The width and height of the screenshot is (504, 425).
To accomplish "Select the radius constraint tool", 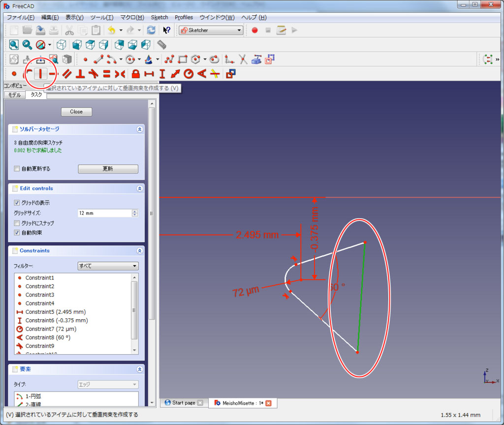I will click(x=189, y=74).
